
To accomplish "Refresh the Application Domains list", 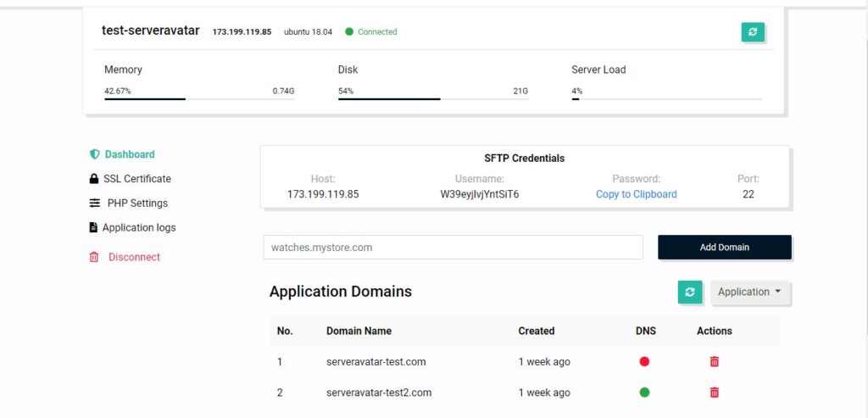I will coord(690,292).
